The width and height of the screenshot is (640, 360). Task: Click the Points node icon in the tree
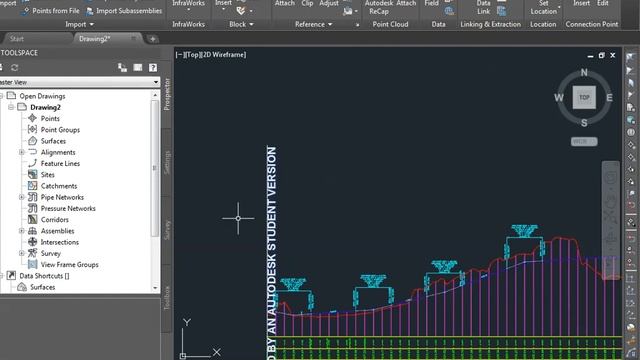pyautogui.click(x=32, y=118)
